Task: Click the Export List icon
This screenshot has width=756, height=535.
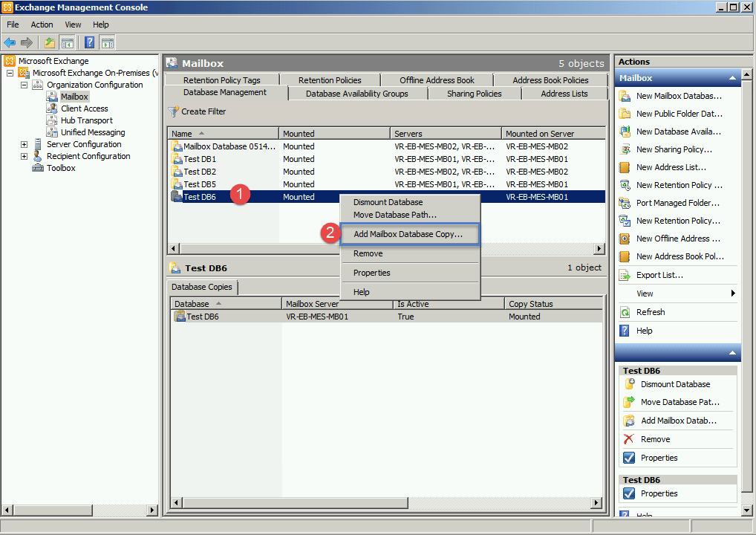Action: click(625, 275)
